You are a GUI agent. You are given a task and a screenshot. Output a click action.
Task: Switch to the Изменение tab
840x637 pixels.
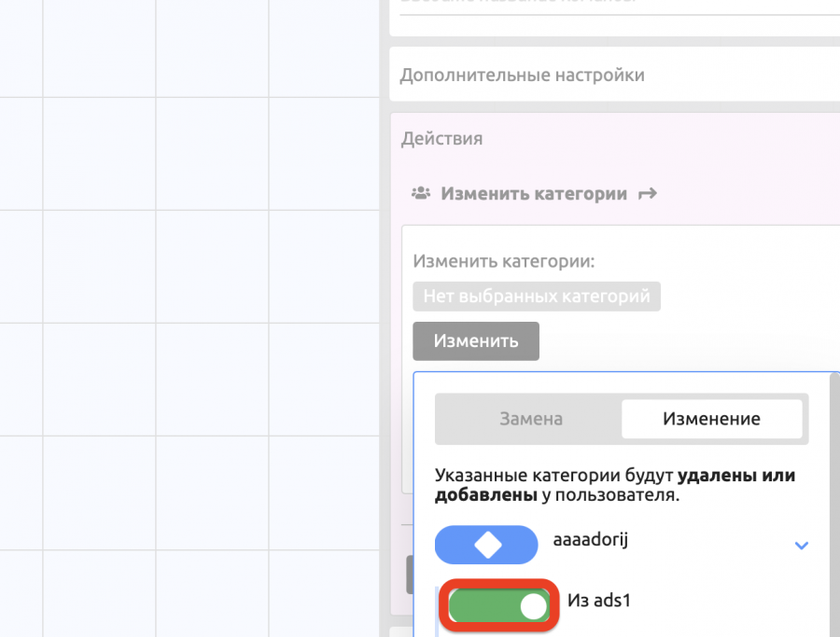[711, 419]
